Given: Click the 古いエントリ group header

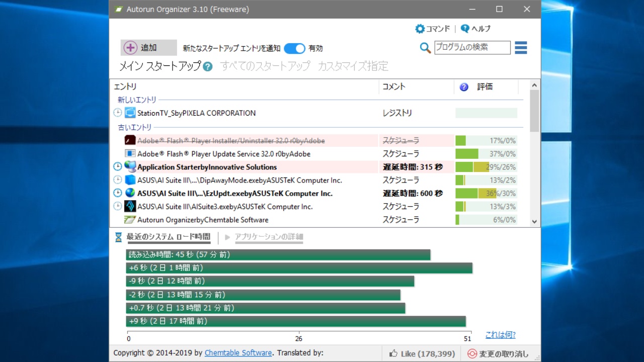Looking at the screenshot, I should click(134, 127).
